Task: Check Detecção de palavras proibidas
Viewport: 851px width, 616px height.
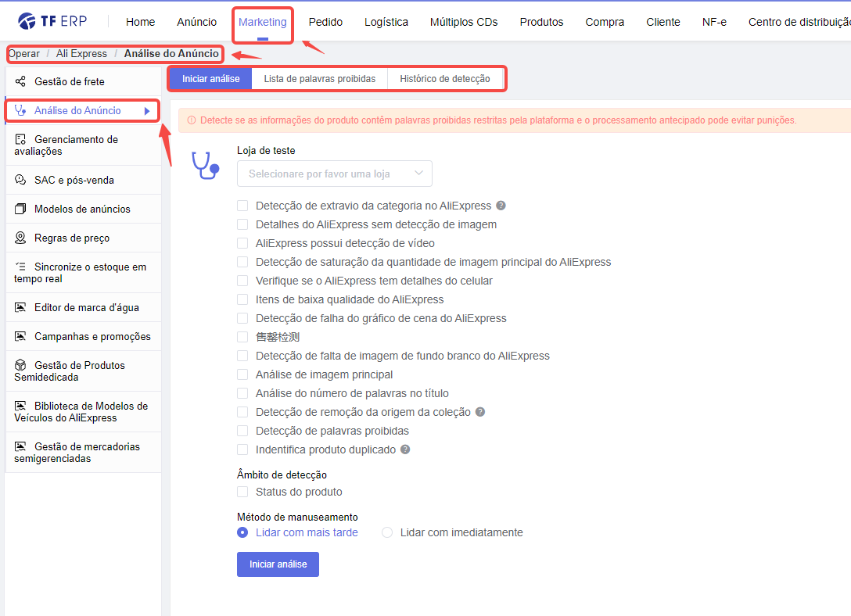Action: pyautogui.click(x=242, y=431)
